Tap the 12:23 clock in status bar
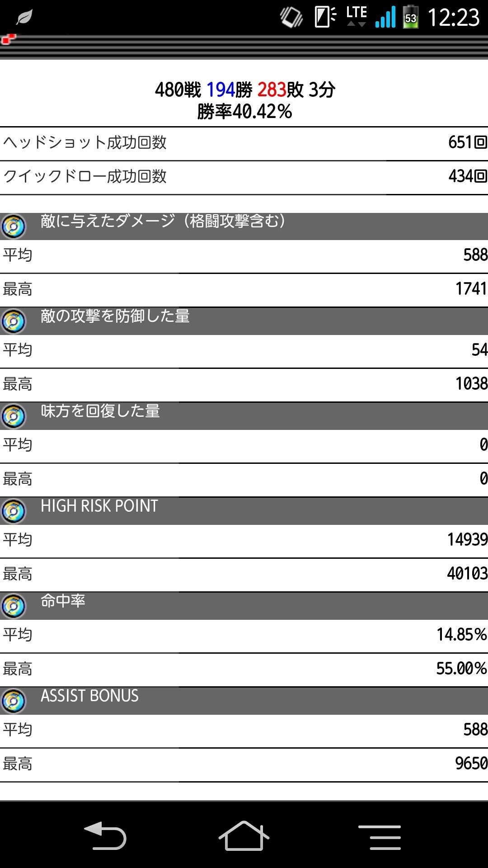This screenshot has height=868, width=488. (x=453, y=18)
